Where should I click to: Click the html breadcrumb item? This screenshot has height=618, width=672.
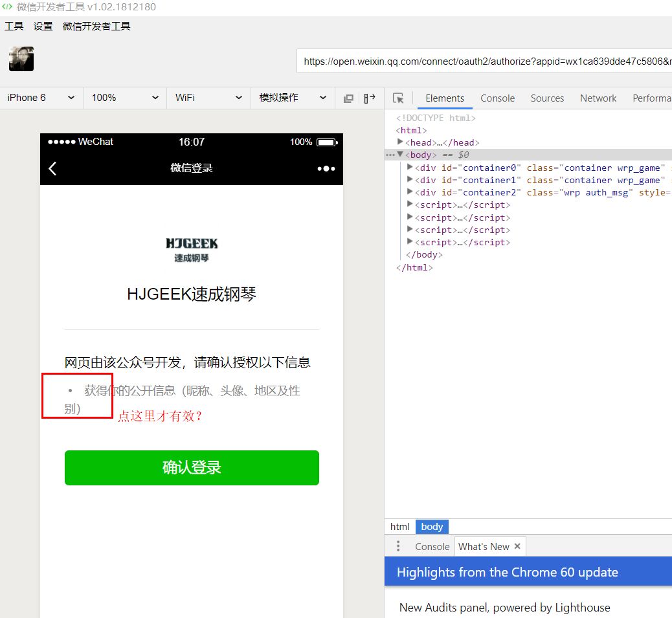pos(400,527)
